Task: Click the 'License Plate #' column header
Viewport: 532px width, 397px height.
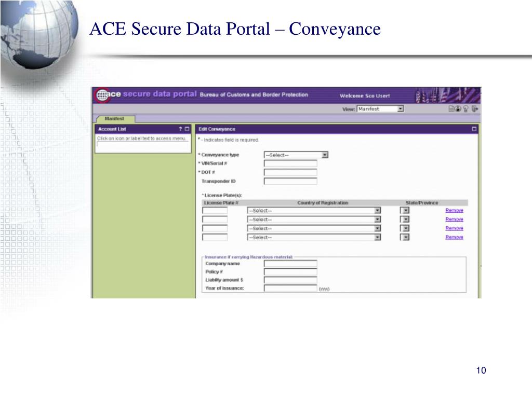Action: point(221,203)
